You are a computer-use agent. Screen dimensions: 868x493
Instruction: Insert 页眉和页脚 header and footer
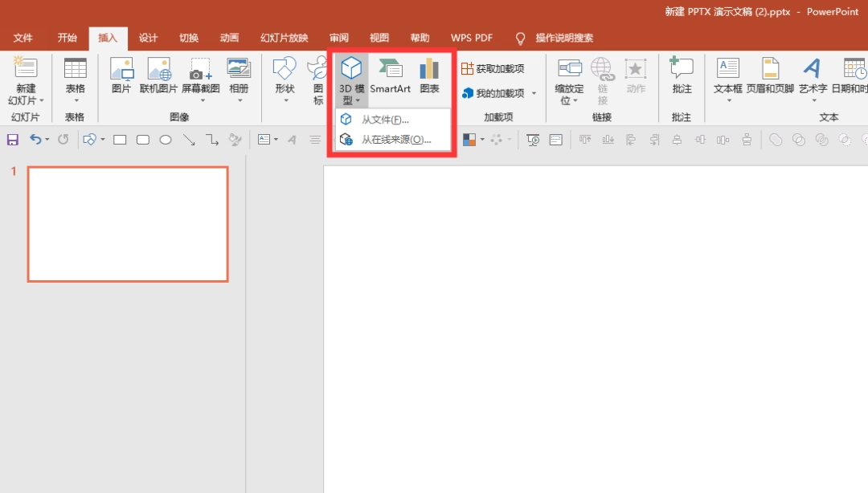[769, 78]
